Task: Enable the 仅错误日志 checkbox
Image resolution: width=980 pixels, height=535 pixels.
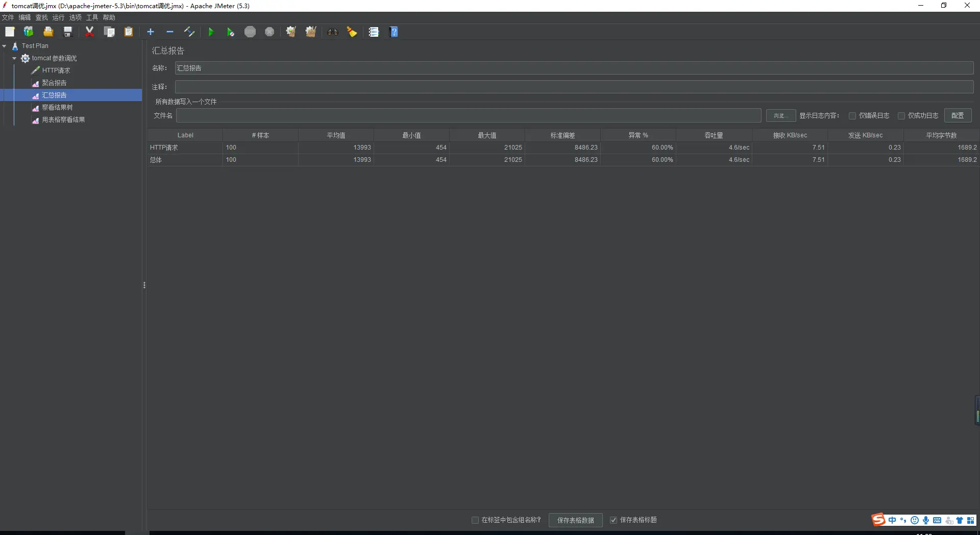Action: coord(852,116)
